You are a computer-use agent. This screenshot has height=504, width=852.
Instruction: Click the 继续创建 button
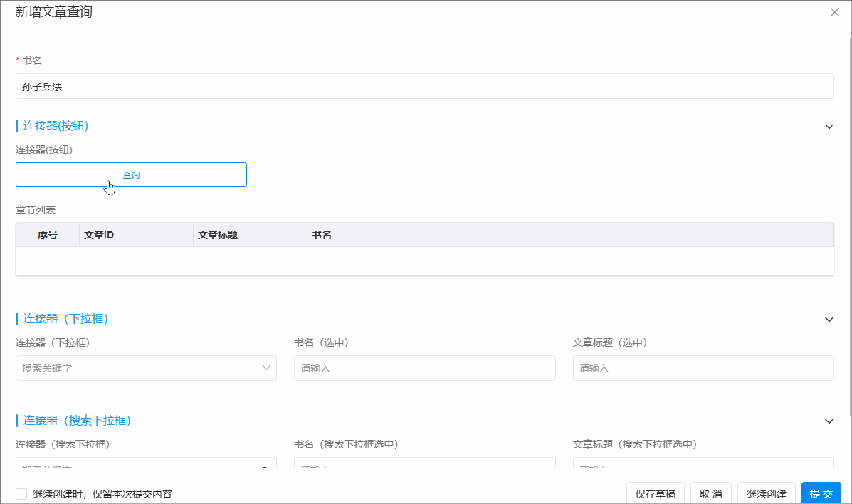[766, 494]
